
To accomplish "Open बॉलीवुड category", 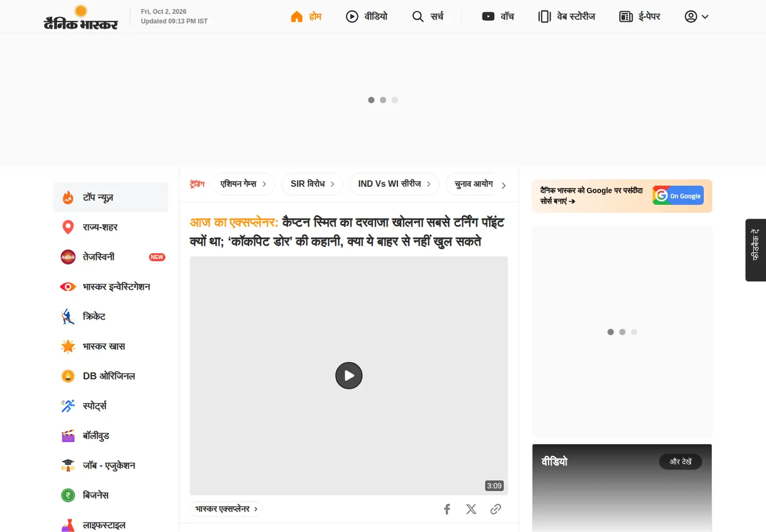I will click(x=111, y=436).
